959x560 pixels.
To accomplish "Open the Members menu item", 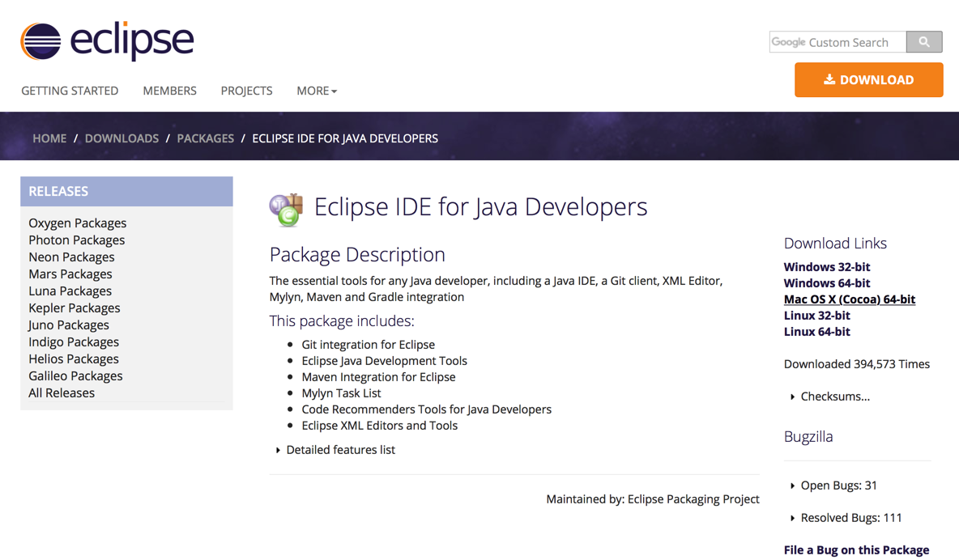I will [169, 91].
